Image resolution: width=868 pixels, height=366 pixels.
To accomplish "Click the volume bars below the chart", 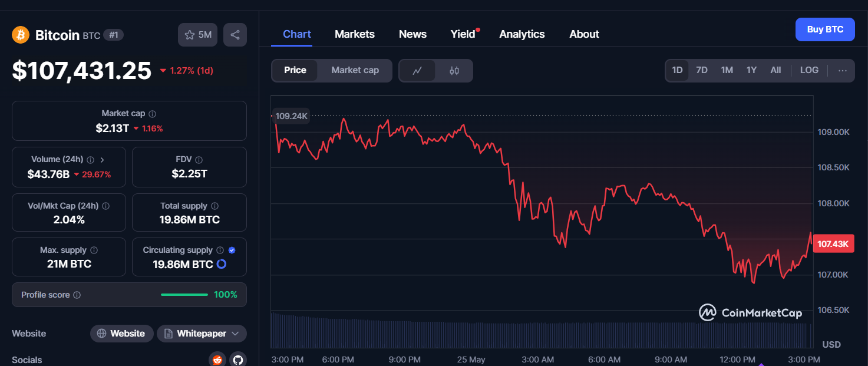I will tap(539, 333).
